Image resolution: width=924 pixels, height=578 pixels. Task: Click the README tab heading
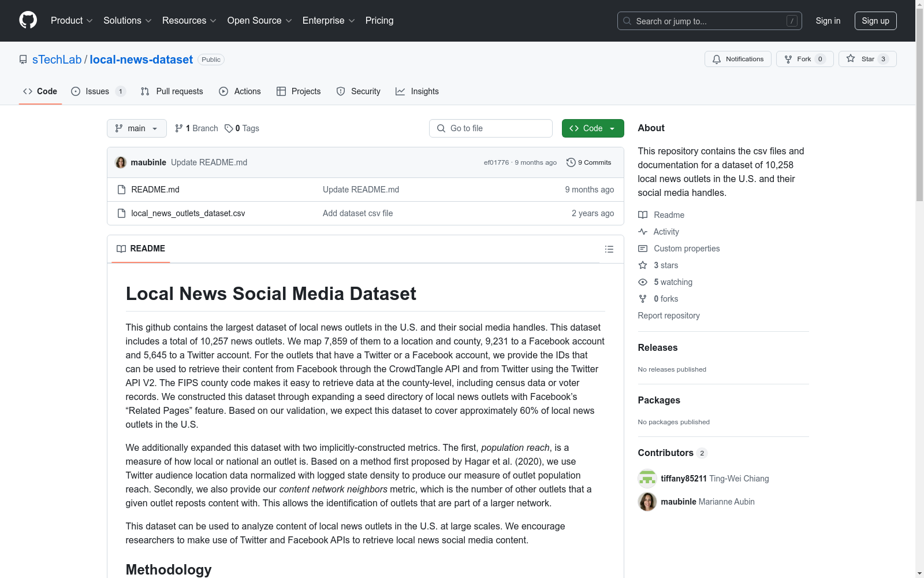pyautogui.click(x=141, y=249)
